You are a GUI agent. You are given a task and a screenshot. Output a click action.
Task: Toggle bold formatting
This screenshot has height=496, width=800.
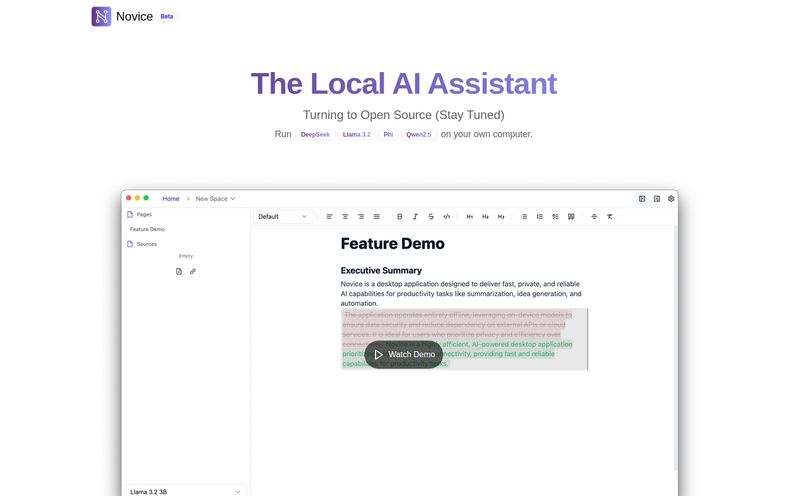[x=399, y=216]
